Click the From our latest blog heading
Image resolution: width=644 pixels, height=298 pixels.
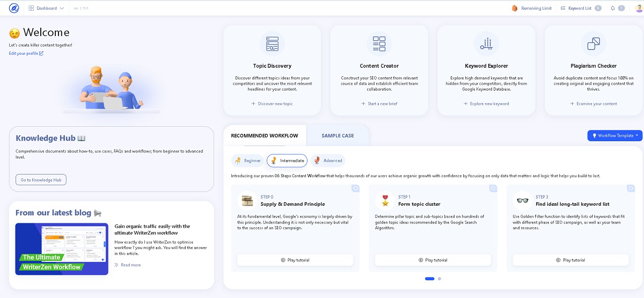click(x=59, y=213)
